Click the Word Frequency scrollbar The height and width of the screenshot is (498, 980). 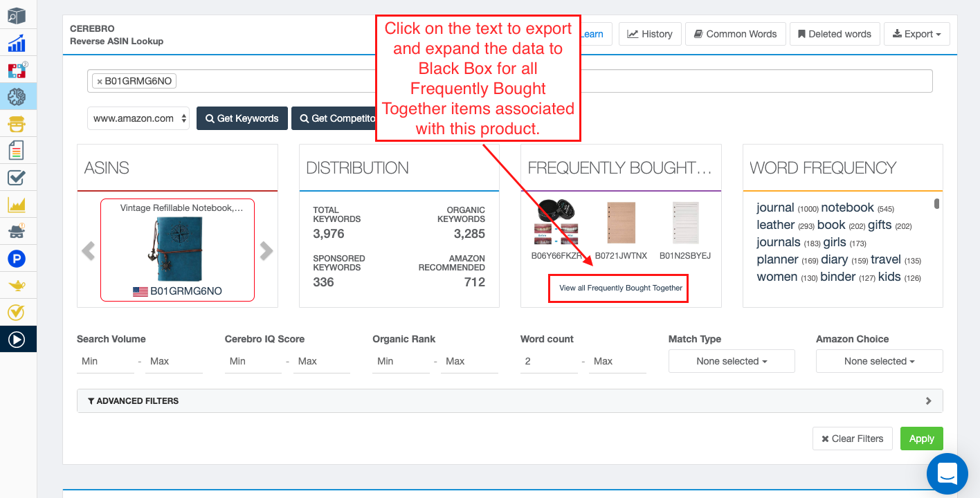(937, 203)
